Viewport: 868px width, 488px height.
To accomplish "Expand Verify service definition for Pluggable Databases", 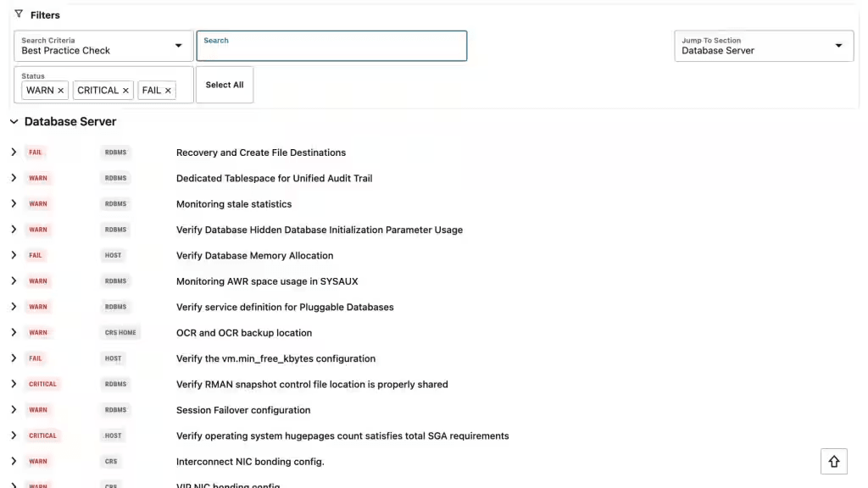I will pyautogui.click(x=14, y=307).
